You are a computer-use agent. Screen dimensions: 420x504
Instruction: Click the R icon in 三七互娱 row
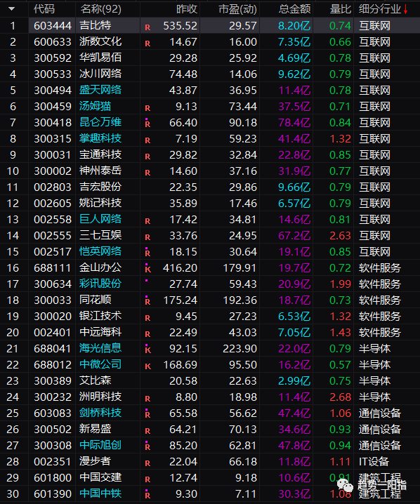[x=147, y=237]
